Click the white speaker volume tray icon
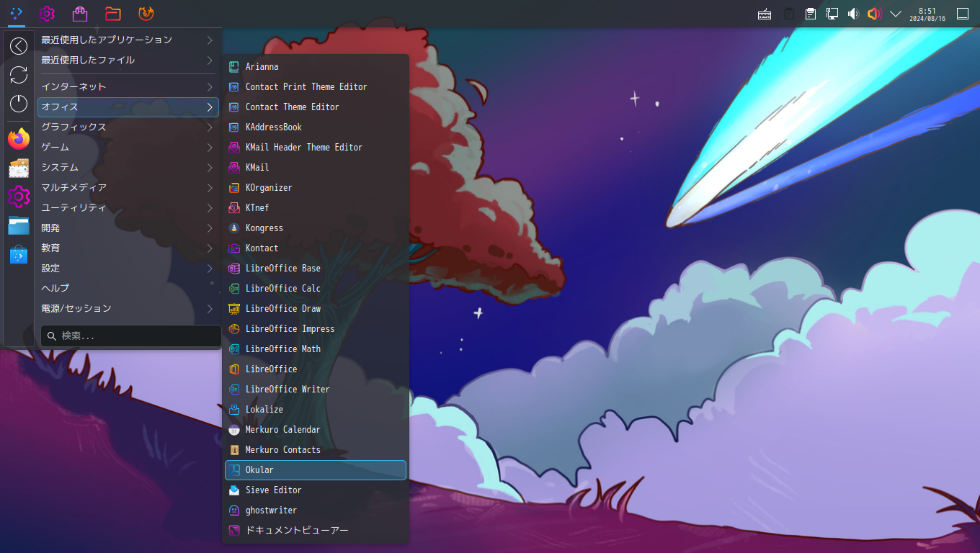 click(854, 14)
